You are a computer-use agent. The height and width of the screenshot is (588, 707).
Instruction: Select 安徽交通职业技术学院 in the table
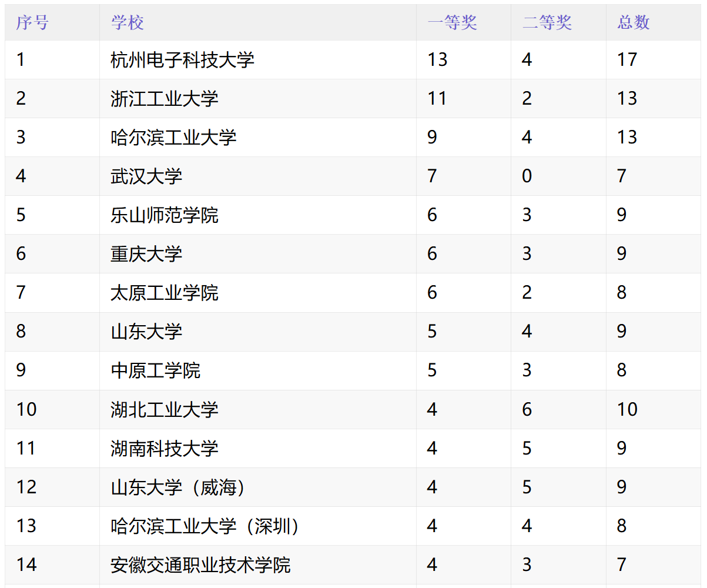click(200, 564)
